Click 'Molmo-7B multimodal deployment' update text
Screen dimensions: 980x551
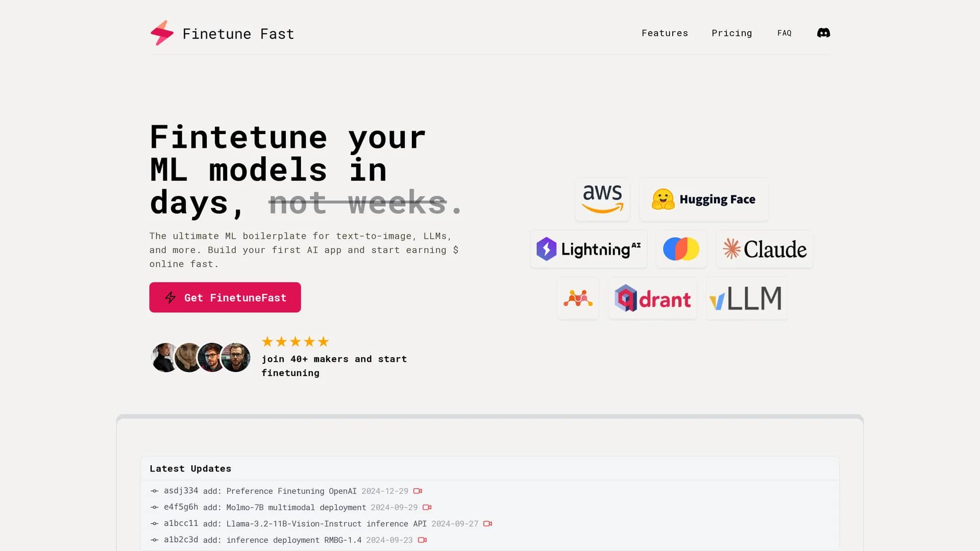(296, 507)
